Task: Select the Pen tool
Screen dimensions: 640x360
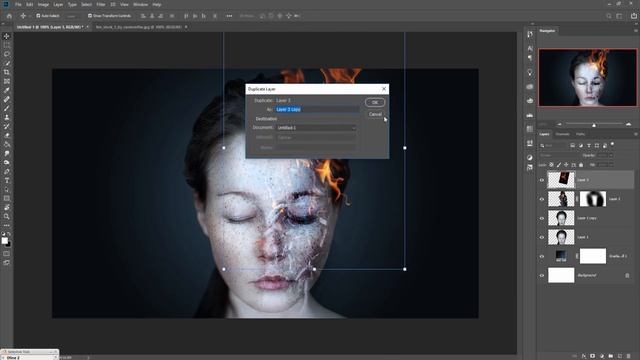Action: click(7, 171)
